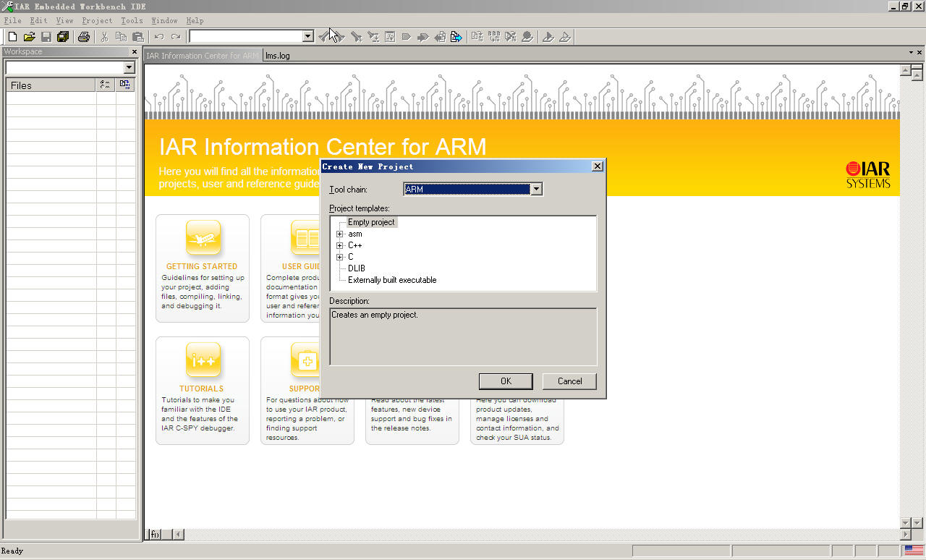Click the Files column header

[51, 85]
